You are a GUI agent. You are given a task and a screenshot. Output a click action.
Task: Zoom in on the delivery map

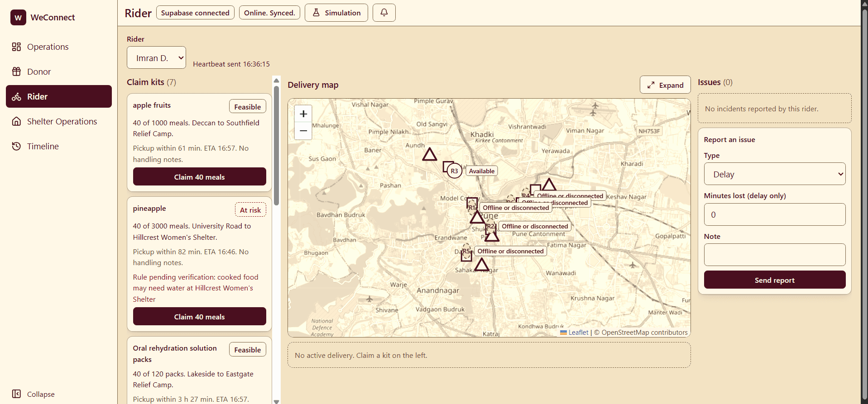coord(303,114)
